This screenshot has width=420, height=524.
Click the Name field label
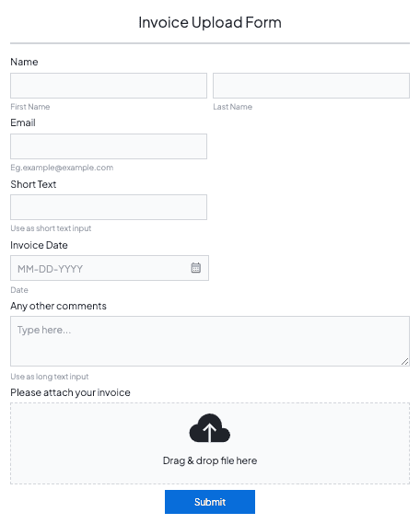coord(24,62)
